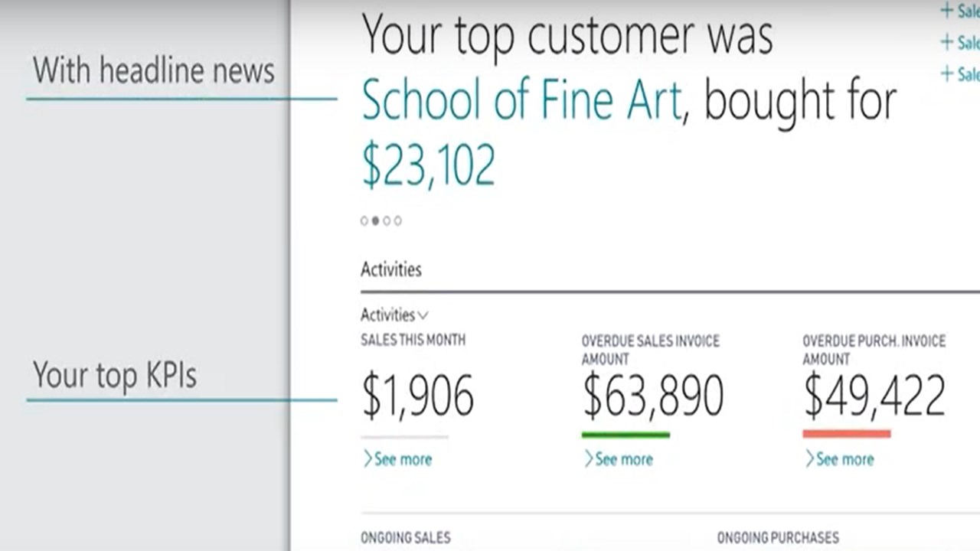Click the Ongoing Purchases section heading
The width and height of the screenshot is (980, 551).
point(778,538)
